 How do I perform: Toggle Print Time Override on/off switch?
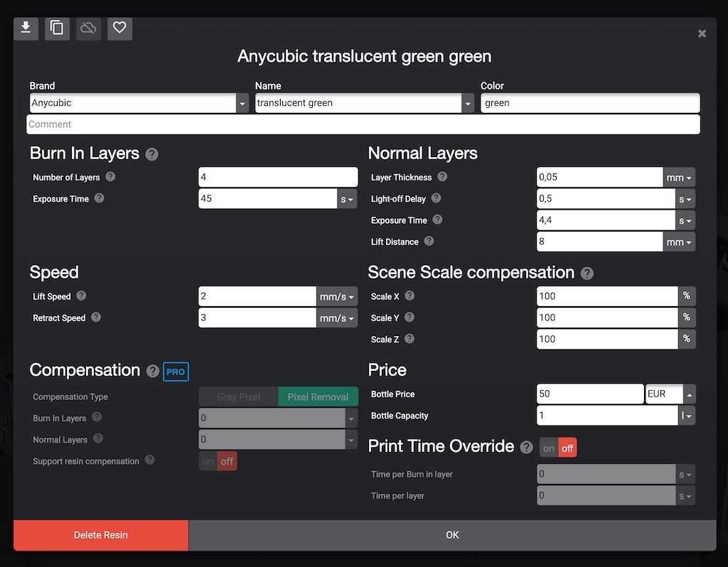pos(558,448)
